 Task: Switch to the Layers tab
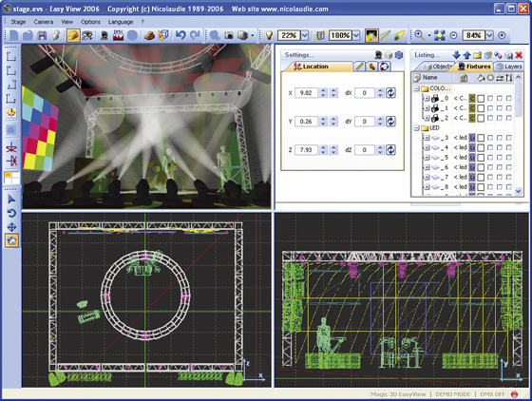point(509,67)
